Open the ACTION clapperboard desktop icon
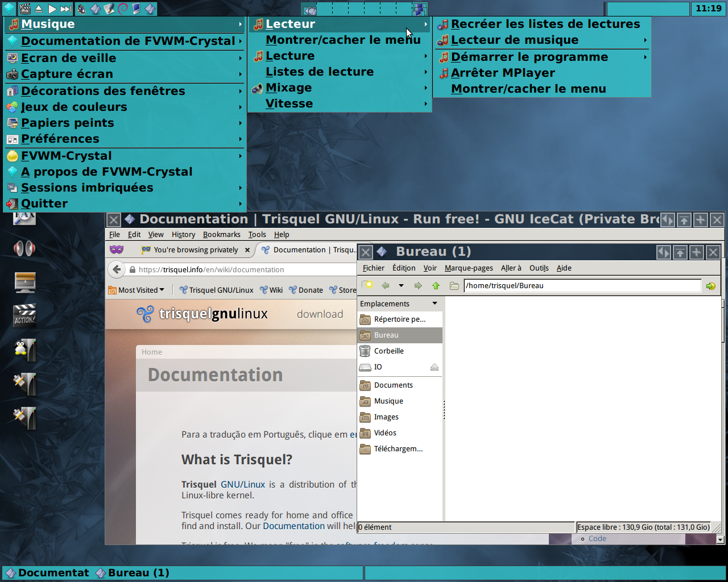The width and height of the screenshot is (728, 582). pyautogui.click(x=24, y=315)
